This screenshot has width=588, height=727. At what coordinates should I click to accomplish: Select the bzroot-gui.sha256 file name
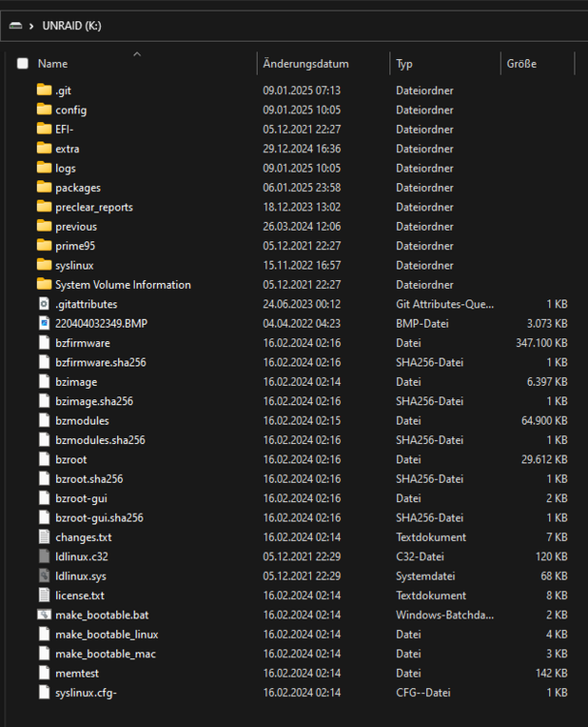(99, 518)
